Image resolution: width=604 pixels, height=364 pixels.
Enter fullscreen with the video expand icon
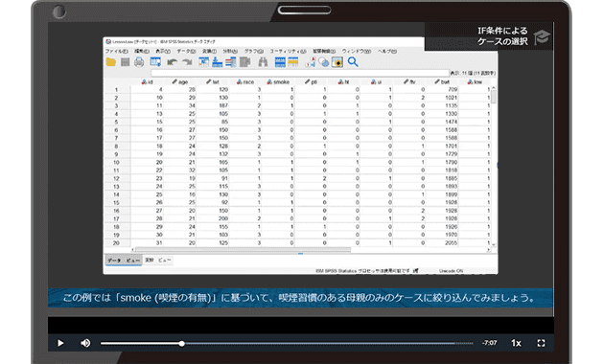point(542,343)
